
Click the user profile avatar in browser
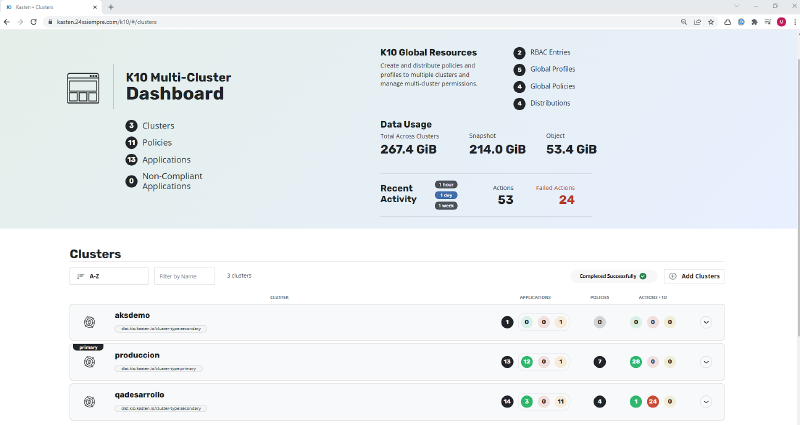(x=781, y=22)
